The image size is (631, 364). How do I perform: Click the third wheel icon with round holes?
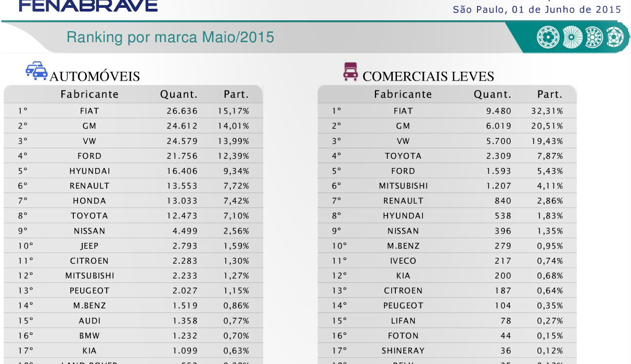pyautogui.click(x=594, y=37)
